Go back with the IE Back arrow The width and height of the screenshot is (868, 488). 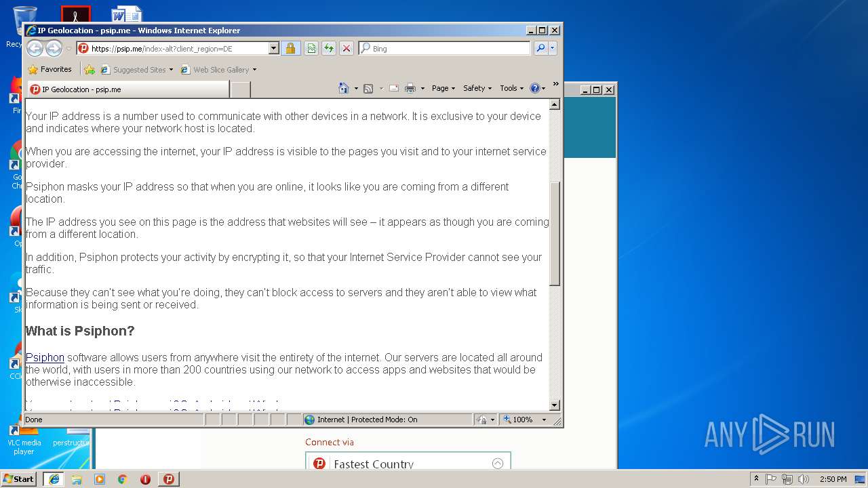tap(35, 48)
